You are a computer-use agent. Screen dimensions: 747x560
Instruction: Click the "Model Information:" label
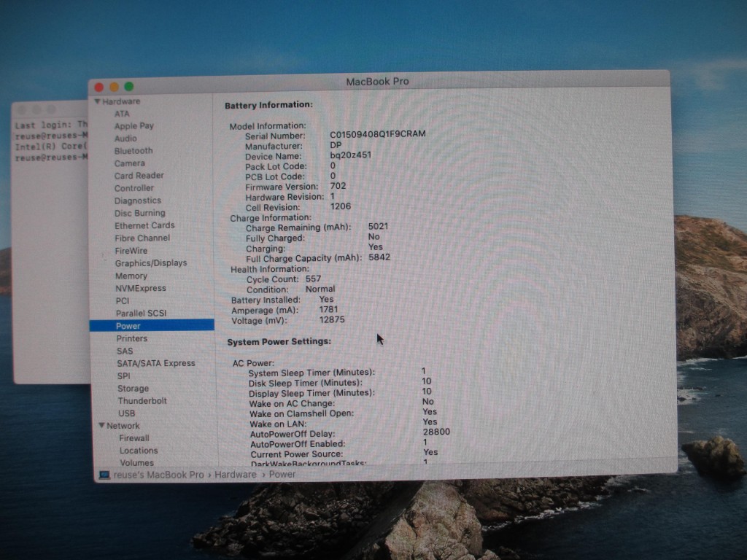tap(268, 126)
